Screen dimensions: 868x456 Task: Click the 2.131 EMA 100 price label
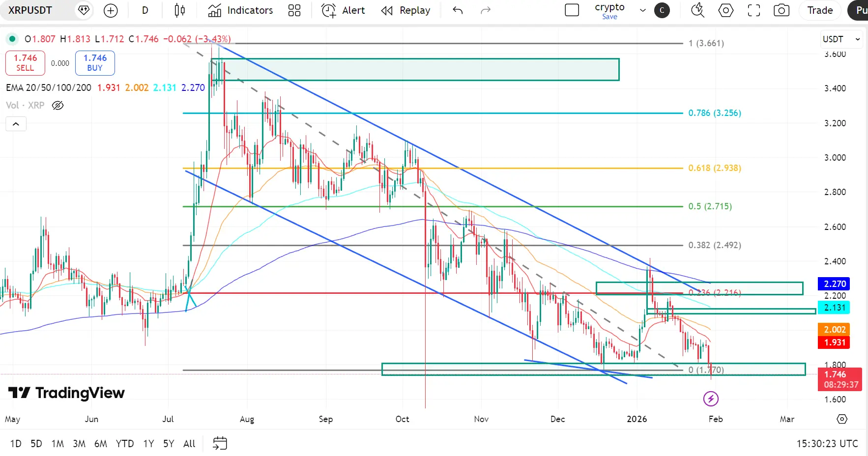pyautogui.click(x=834, y=308)
